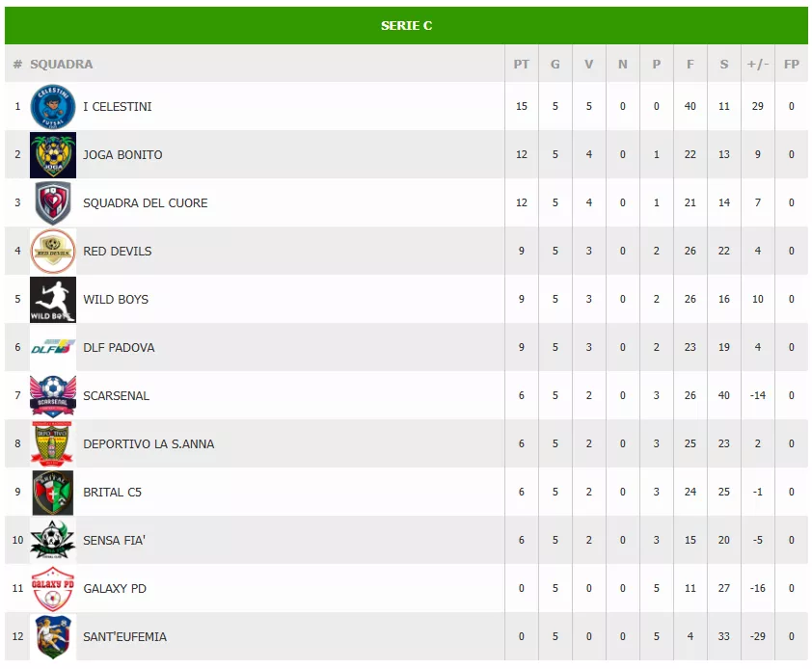Click the Brital C5 team badge
Screen dimensions: 812x669
click(x=53, y=492)
